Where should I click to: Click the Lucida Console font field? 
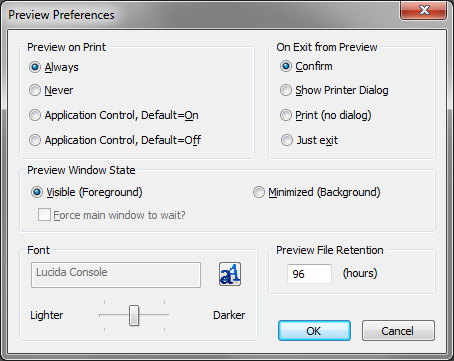click(x=116, y=275)
